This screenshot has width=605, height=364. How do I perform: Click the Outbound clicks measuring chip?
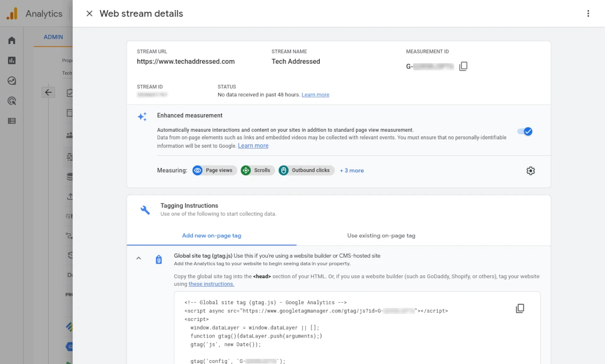point(306,170)
